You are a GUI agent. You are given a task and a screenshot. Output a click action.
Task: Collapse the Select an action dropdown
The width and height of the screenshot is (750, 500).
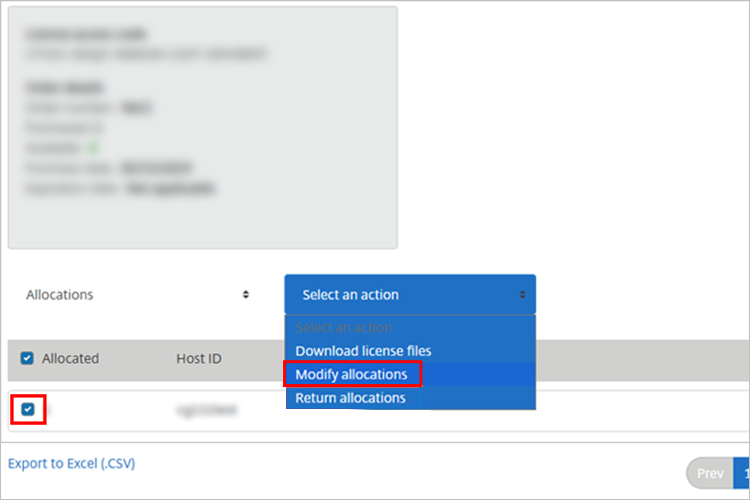click(409, 295)
